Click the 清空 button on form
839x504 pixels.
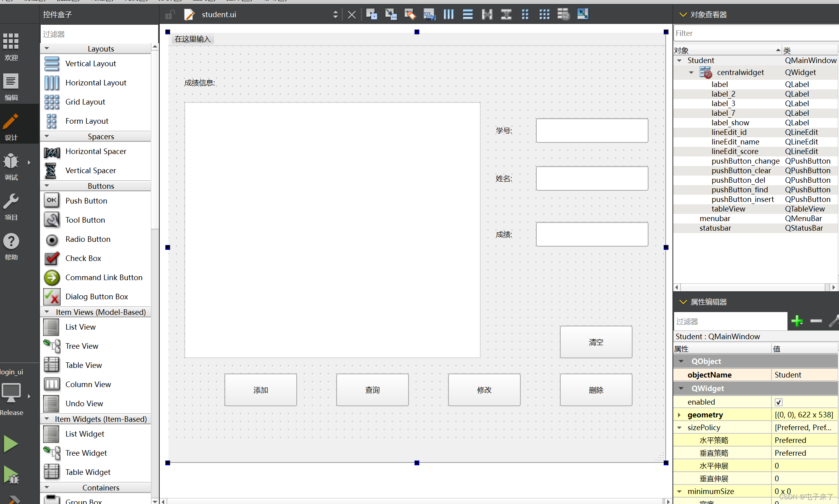pyautogui.click(x=596, y=342)
